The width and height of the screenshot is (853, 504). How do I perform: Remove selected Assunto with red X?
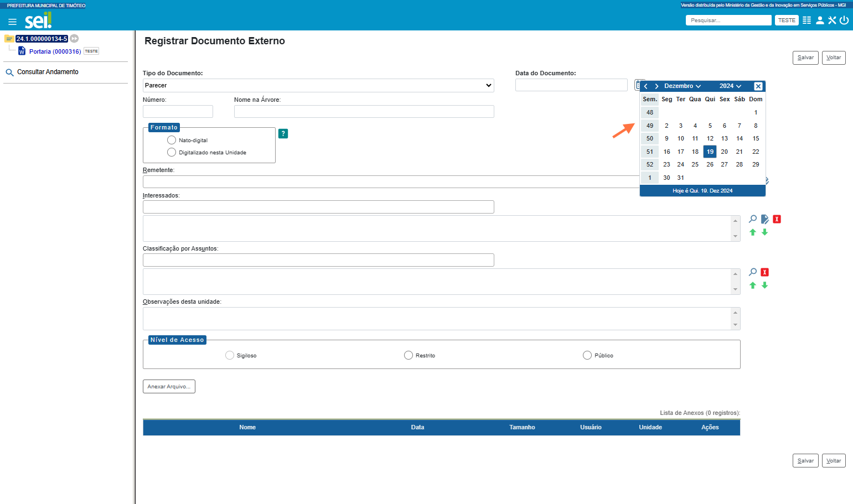765,272
